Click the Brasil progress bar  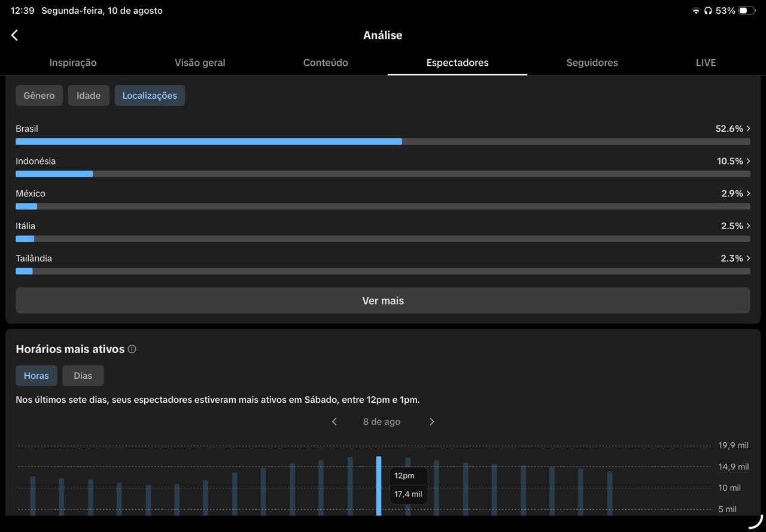point(383,142)
